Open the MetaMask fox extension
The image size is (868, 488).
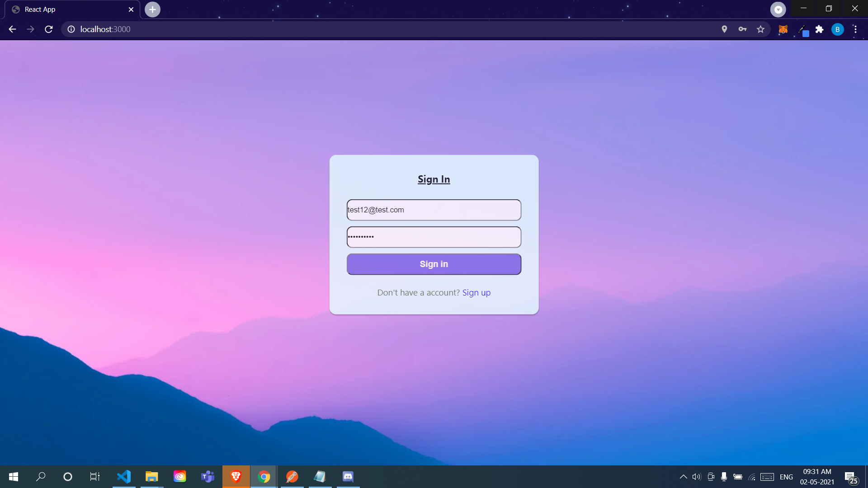(783, 29)
